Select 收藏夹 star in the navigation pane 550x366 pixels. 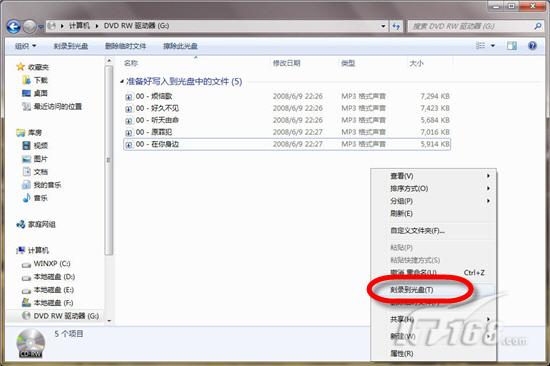(x=21, y=67)
